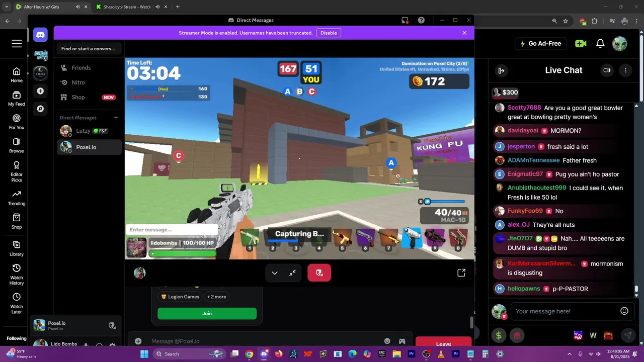
Task: Open Nitro page in Discord
Action: point(89,82)
